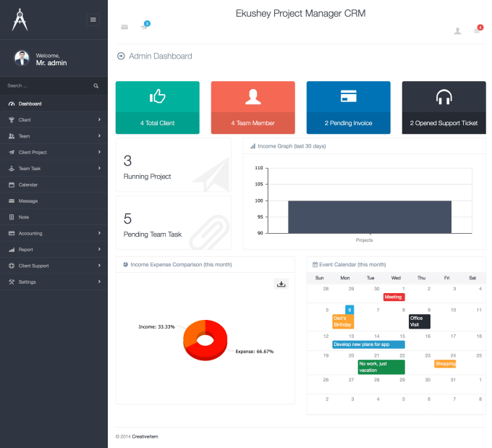492x448 pixels.
Task: Click the Dashboard gauge icon
Action: (12, 103)
